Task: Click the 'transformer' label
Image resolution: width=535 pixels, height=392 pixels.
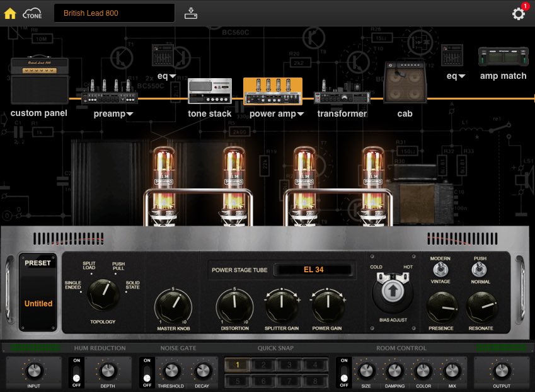Action: point(342,113)
